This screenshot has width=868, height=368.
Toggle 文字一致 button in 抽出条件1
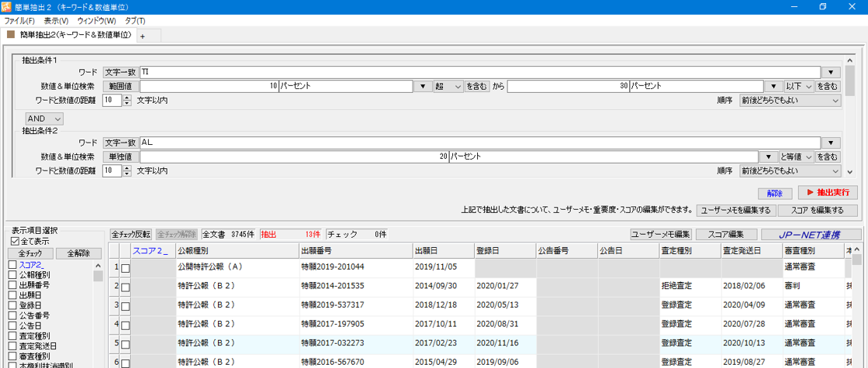coord(121,72)
